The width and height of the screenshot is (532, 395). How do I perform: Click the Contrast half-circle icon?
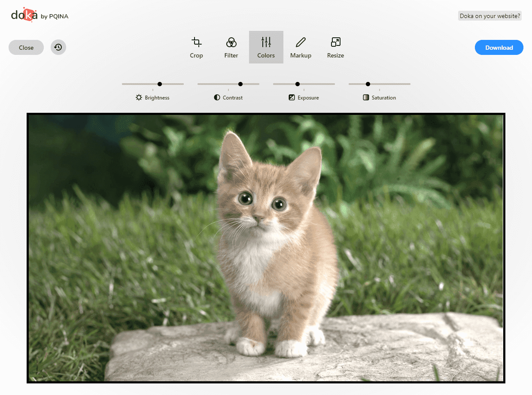coord(217,98)
